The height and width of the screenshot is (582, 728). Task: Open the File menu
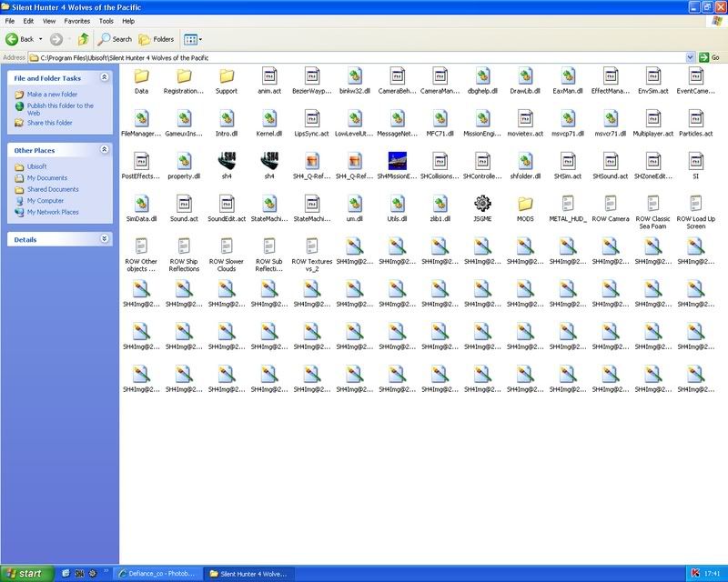(x=10, y=21)
